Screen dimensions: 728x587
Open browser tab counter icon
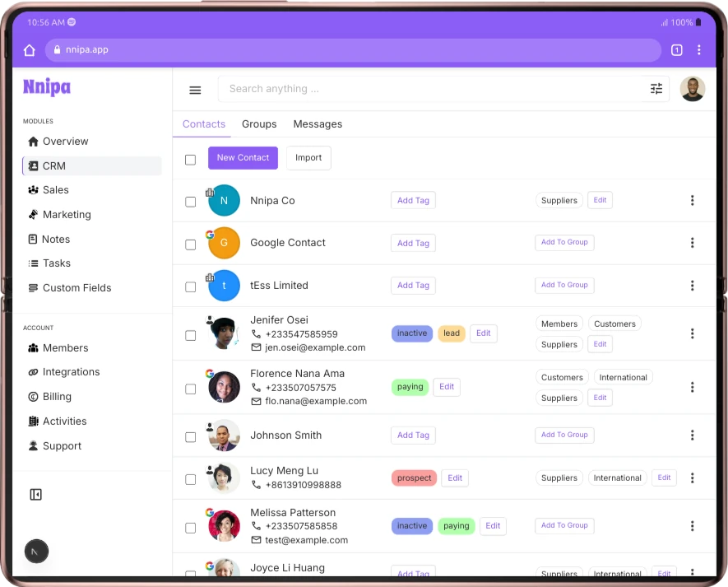[676, 50]
